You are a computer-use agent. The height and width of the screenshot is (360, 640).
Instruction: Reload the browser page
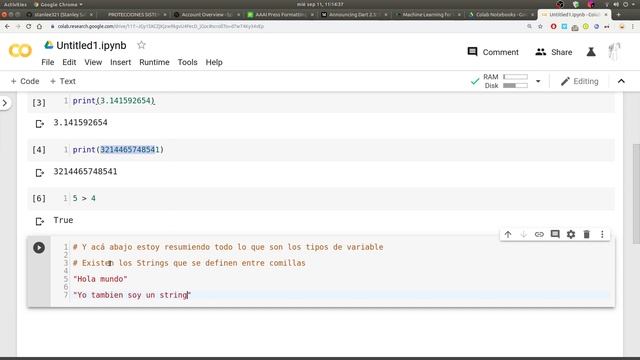coord(28,26)
